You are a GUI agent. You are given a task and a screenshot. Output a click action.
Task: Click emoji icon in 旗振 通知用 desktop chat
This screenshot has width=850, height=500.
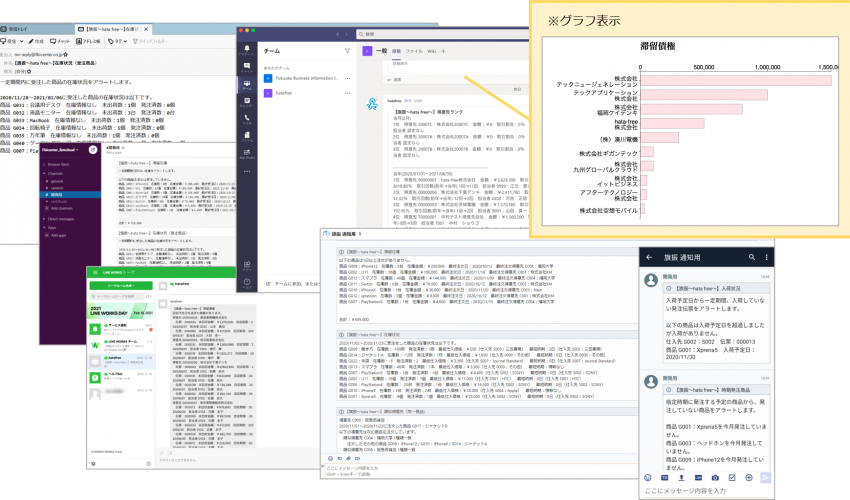[x=330, y=458]
